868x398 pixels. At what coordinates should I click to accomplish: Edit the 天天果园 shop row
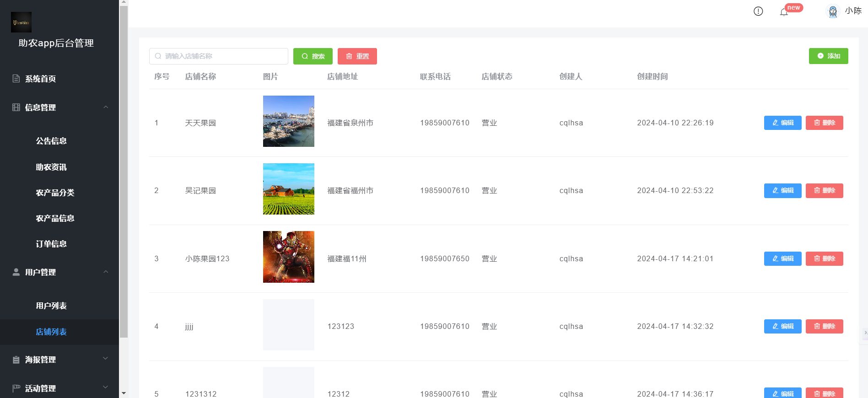coord(783,123)
